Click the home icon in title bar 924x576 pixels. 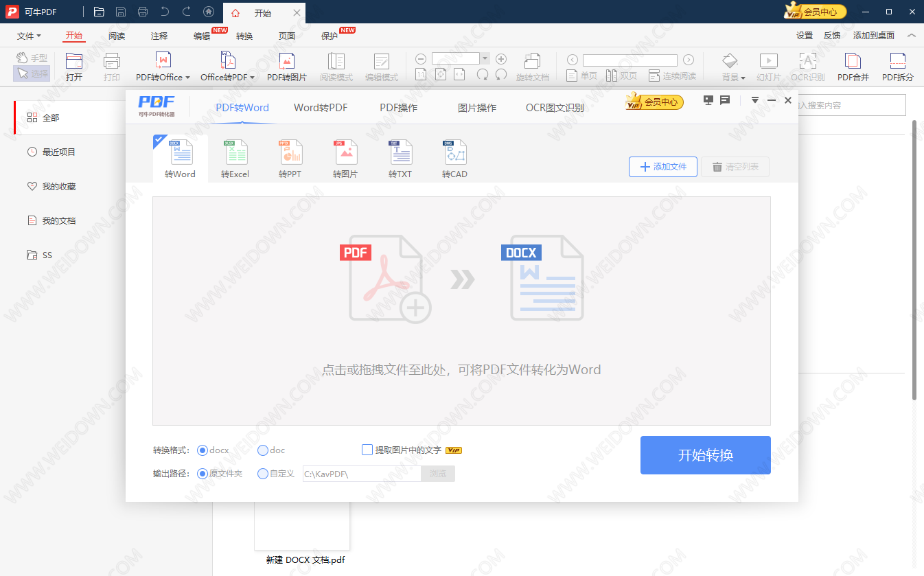[209, 12]
